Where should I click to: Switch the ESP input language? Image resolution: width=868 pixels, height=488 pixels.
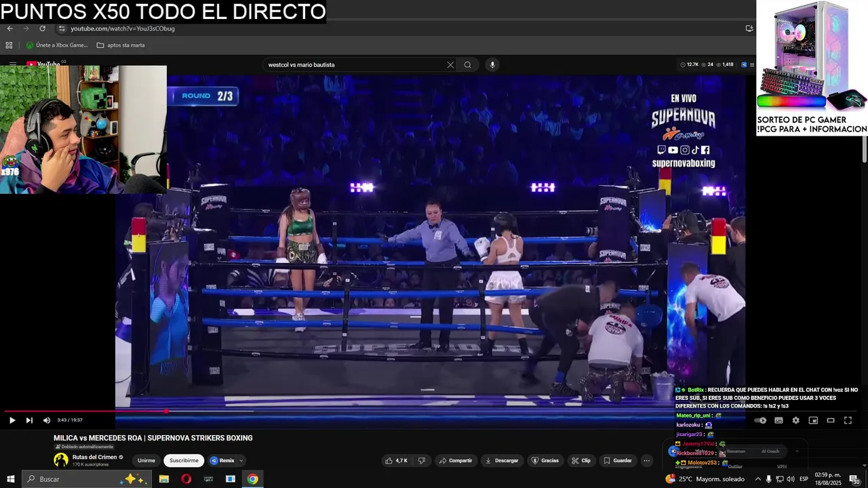[x=804, y=479]
